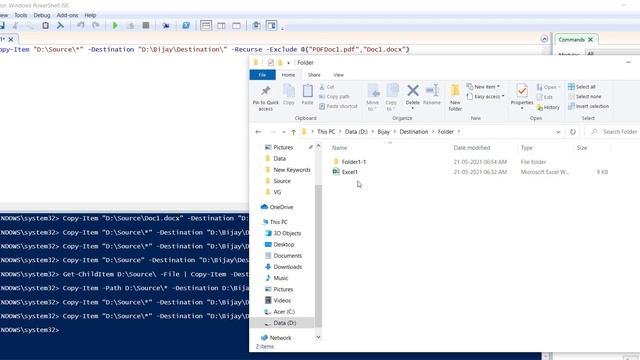Close the Commands add-on pane

click(x=590, y=40)
